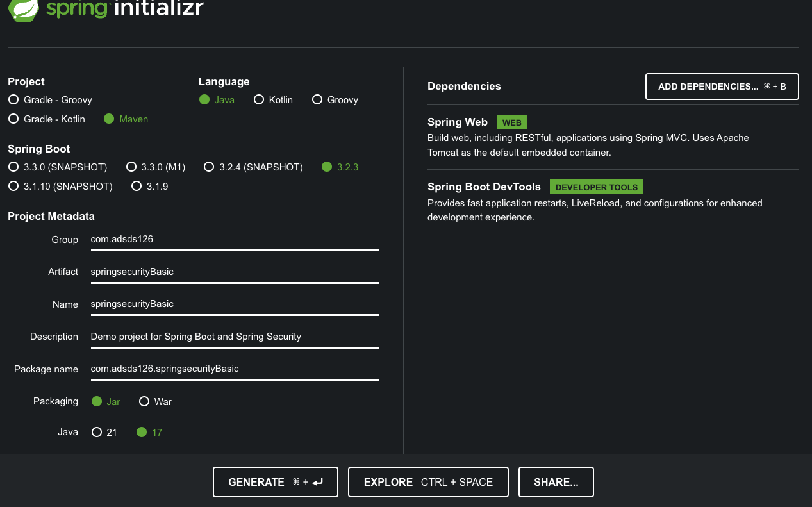
Task: Click the DEVELOPER TOOLS tag badge
Action: [597, 187]
